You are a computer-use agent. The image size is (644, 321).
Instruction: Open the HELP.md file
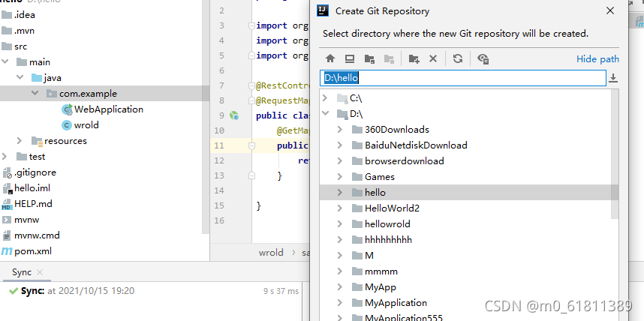tap(27, 203)
